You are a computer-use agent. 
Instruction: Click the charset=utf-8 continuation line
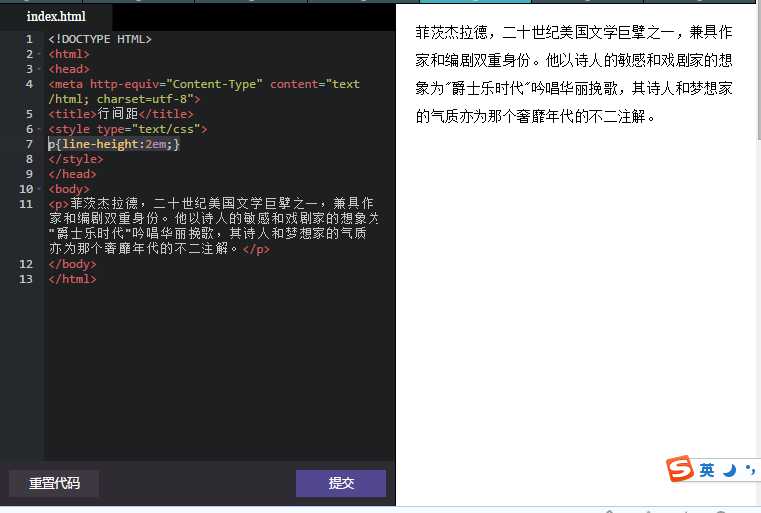pos(124,99)
